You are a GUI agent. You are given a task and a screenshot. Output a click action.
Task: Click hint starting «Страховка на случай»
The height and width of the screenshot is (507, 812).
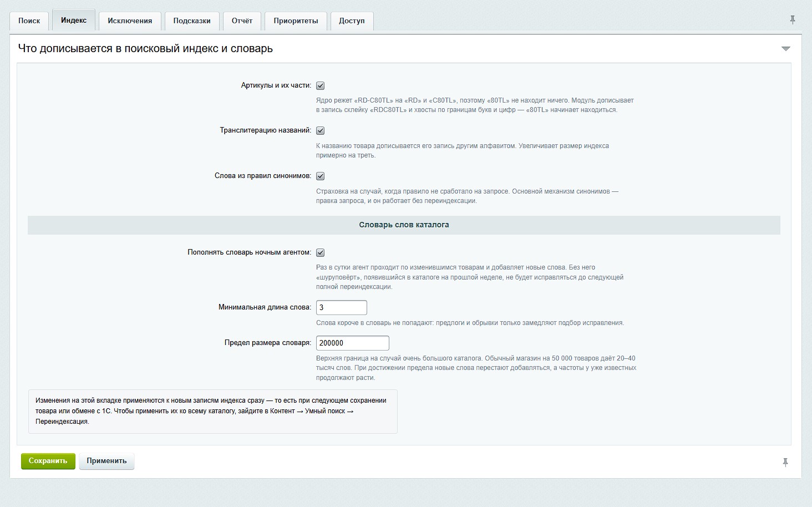(467, 196)
